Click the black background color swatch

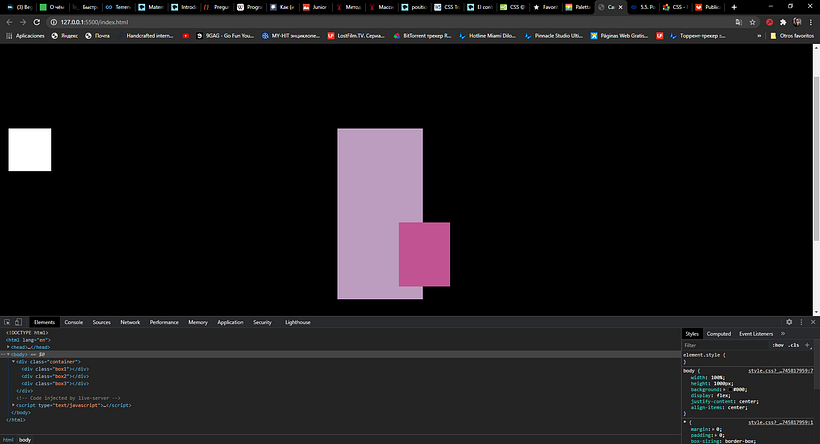(x=730, y=390)
